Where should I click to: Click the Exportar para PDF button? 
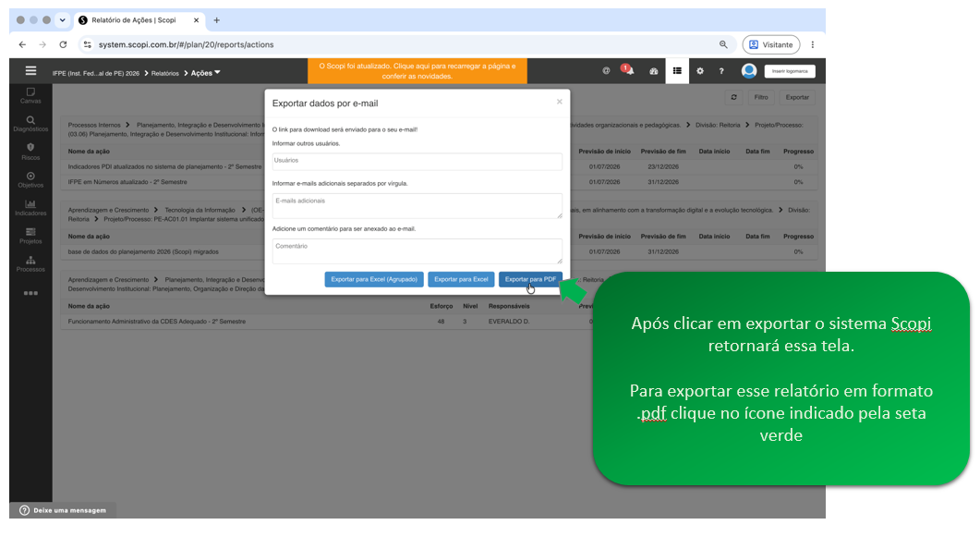click(530, 279)
